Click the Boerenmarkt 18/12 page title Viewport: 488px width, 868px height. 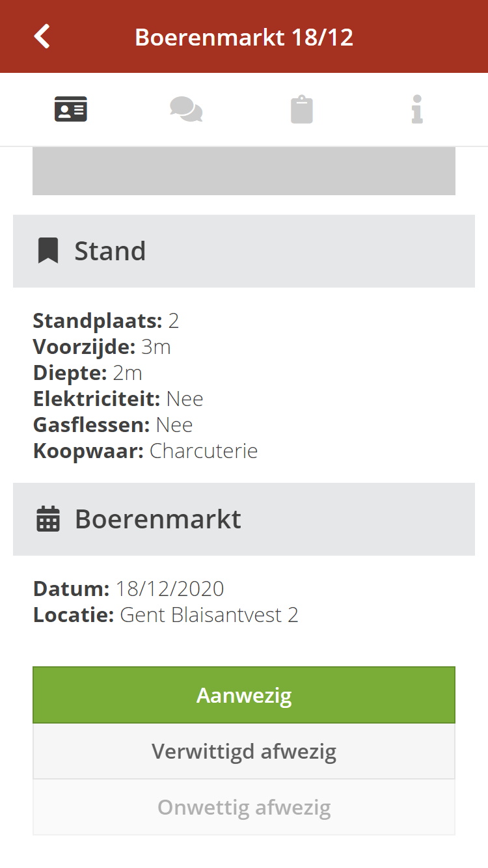[x=244, y=37]
